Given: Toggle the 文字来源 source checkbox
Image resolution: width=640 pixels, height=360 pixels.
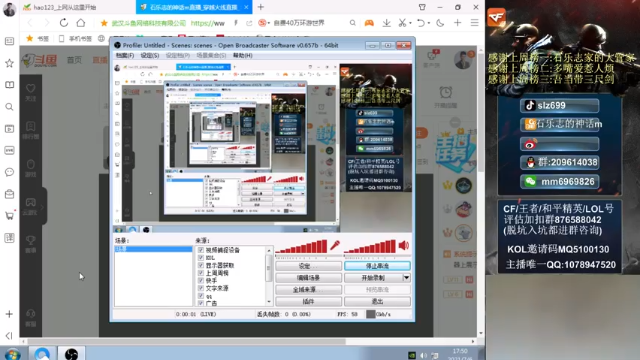Looking at the screenshot, I should [x=201, y=288].
